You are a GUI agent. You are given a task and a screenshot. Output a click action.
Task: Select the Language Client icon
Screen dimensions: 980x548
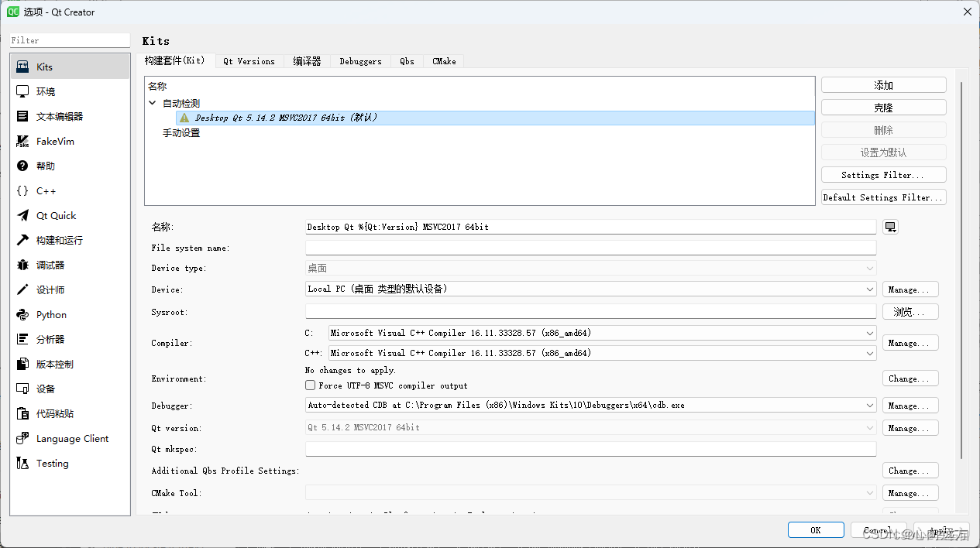pyautogui.click(x=22, y=438)
